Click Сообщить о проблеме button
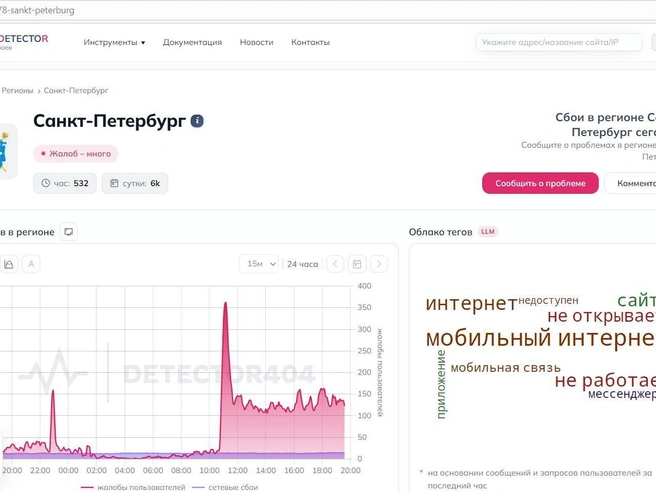The height and width of the screenshot is (493, 656). coord(540,183)
